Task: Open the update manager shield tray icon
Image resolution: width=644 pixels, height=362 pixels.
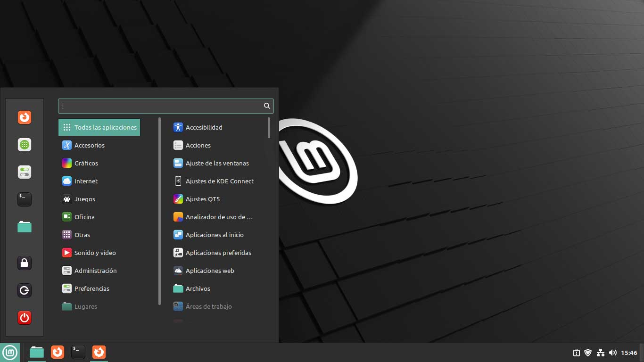Action: pos(588,353)
